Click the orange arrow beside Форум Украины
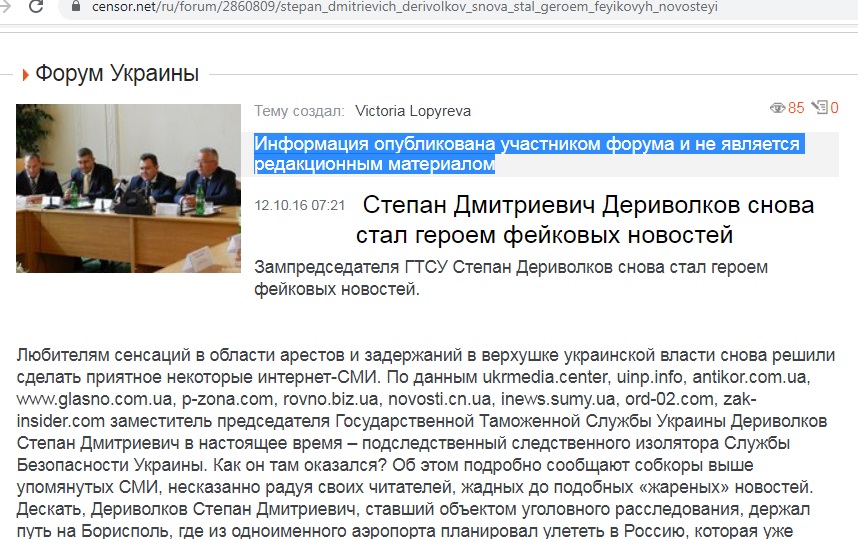Screen dimensions: 858x539 coord(25,74)
